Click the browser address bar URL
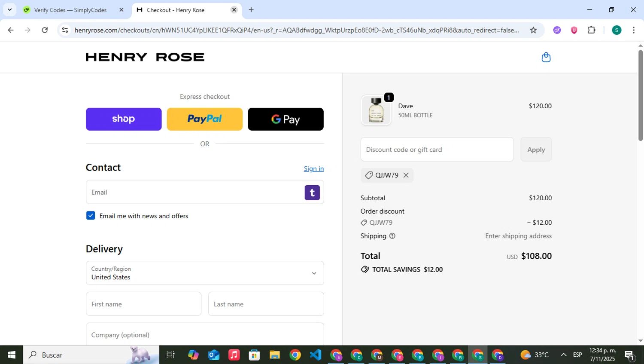The height and width of the screenshot is (364, 644). [296, 30]
